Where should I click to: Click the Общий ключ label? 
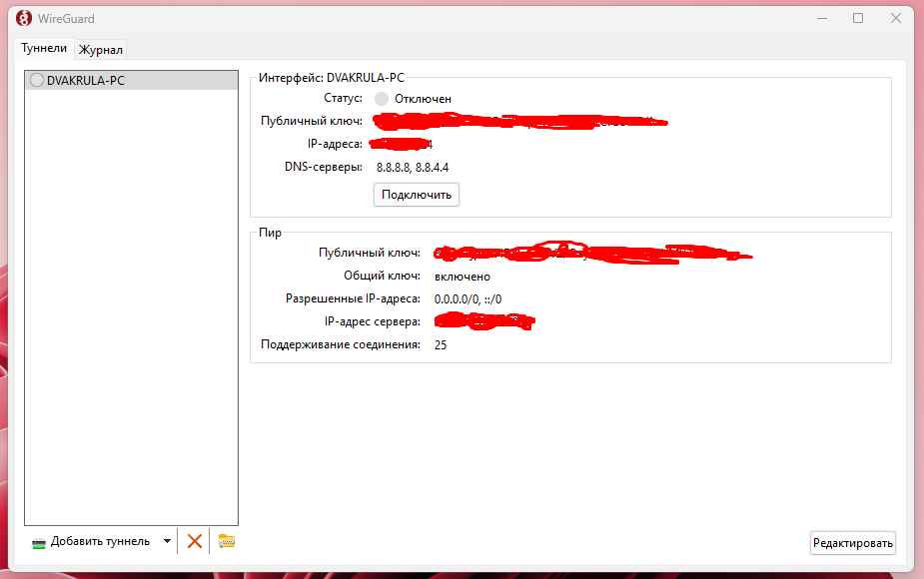pos(382,276)
